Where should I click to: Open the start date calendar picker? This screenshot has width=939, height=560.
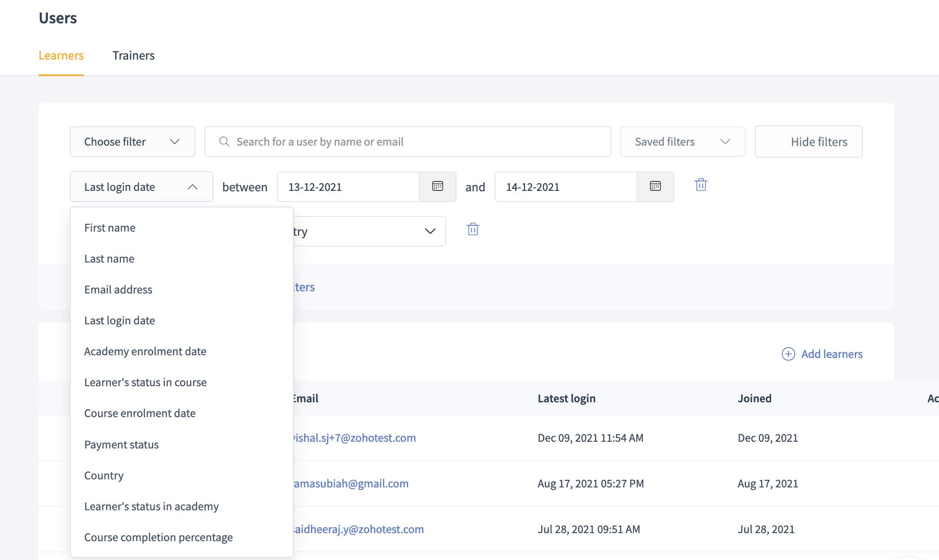437,186
